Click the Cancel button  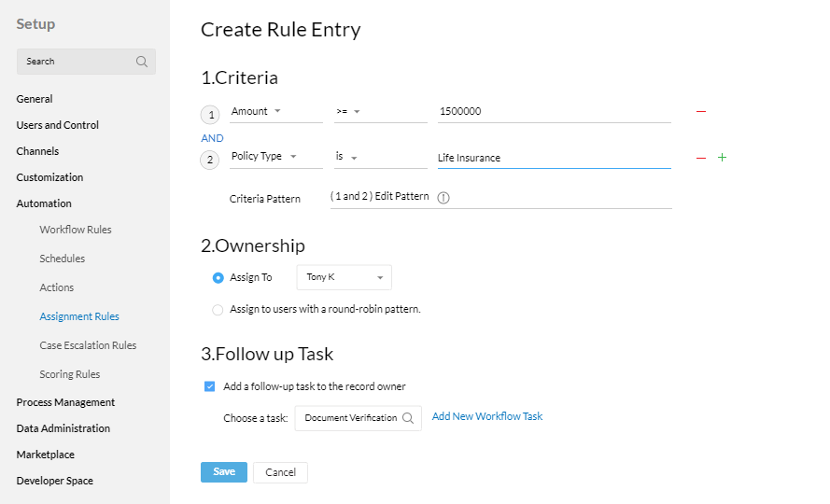pos(280,472)
